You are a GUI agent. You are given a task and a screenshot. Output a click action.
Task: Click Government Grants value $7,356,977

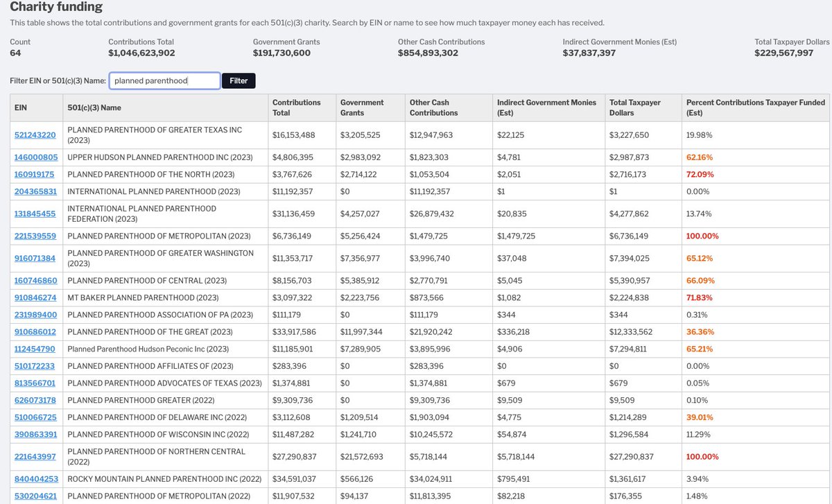click(361, 259)
